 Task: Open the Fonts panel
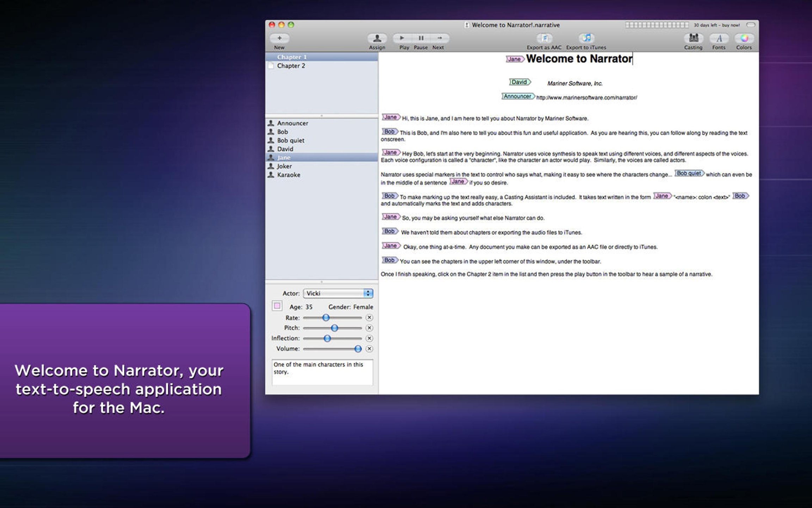pos(719,38)
